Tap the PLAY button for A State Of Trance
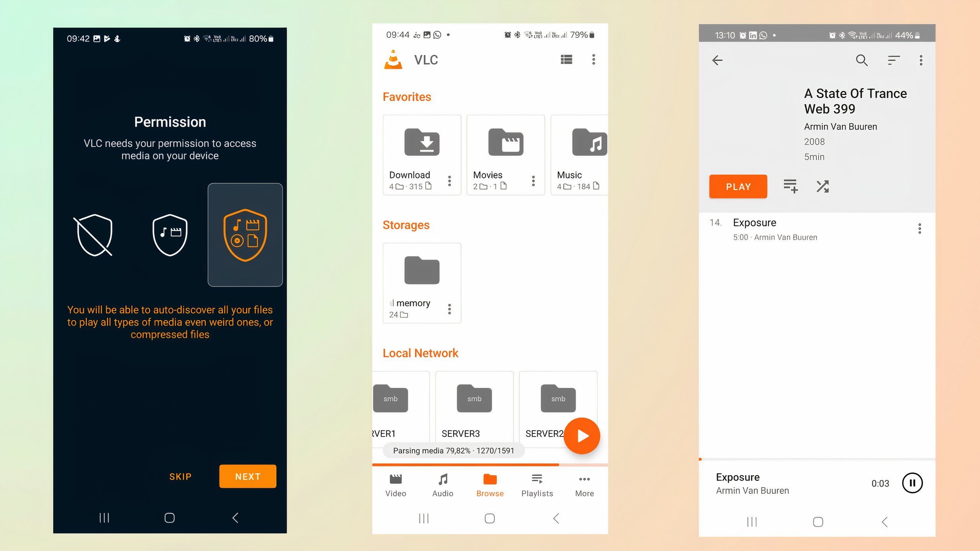Screen dimensions: 980x551 pos(738,186)
